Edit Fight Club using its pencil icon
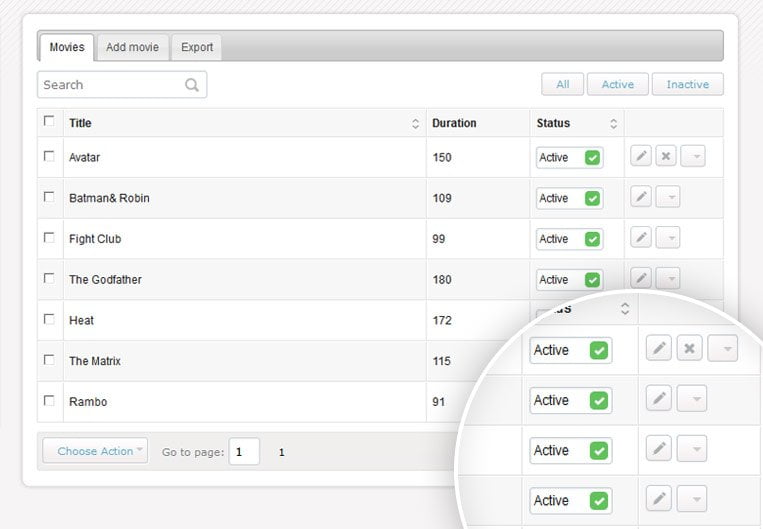Screen dimensions: 763x529 click(641, 238)
